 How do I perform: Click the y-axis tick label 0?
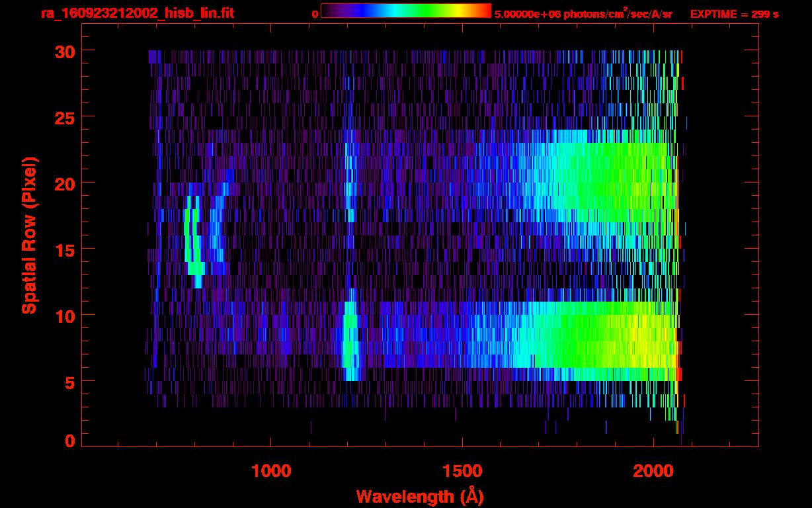click(x=70, y=441)
